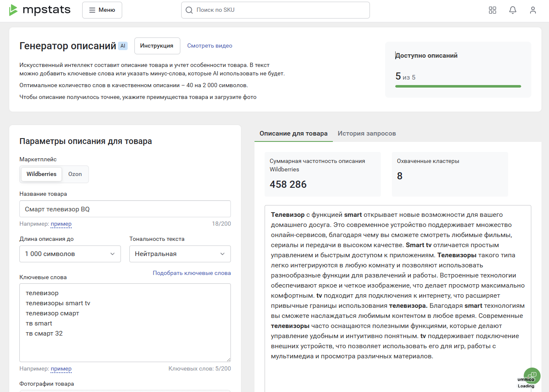Viewport: 549px width, 392px height.
Task: Open Длина описания до dropdown
Action: (70, 254)
